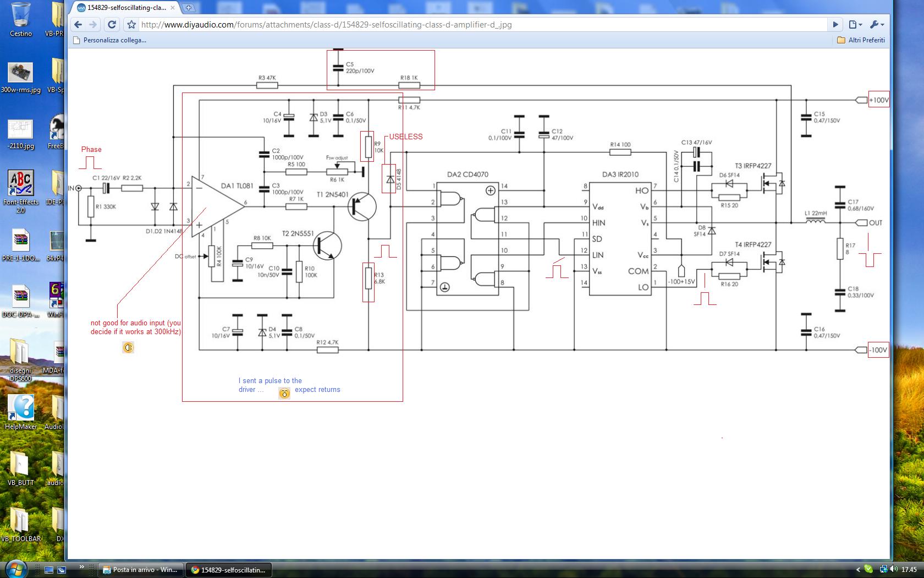This screenshot has width=924, height=578.
Task: Select the VB_TOOLBAR folder on the desktop
Action: [x=20, y=525]
